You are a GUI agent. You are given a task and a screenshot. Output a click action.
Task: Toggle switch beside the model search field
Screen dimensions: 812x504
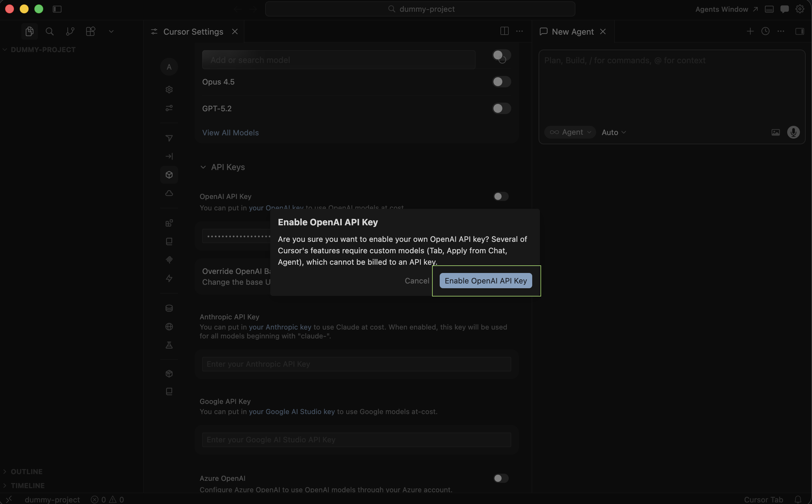tap(501, 55)
